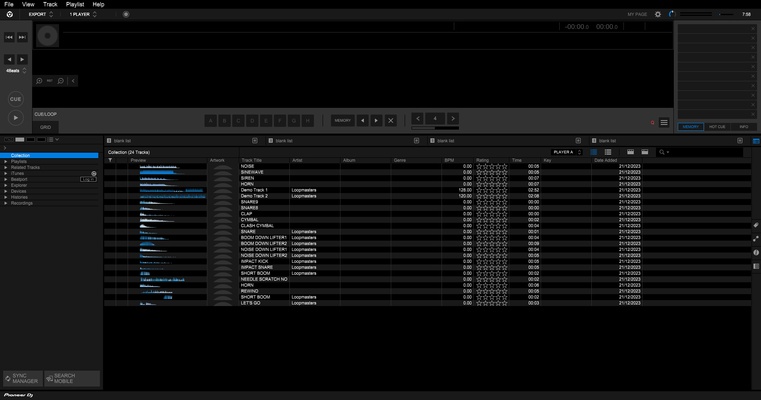
Task: Open the PLAYER A selector dropdown
Action: 567,152
